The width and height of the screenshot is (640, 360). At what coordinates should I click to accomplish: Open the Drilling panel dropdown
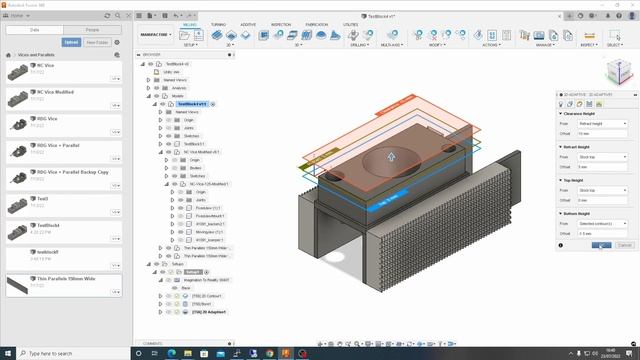click(360, 45)
